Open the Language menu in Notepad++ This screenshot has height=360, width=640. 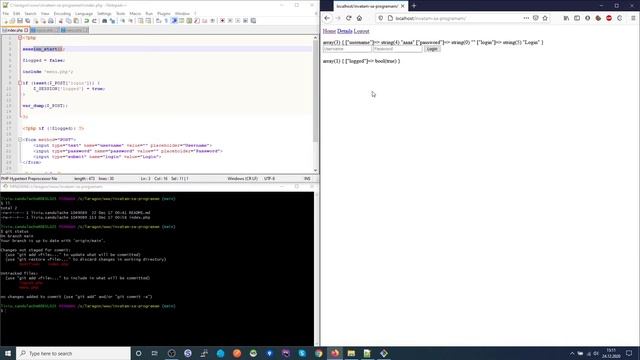pos(84,13)
